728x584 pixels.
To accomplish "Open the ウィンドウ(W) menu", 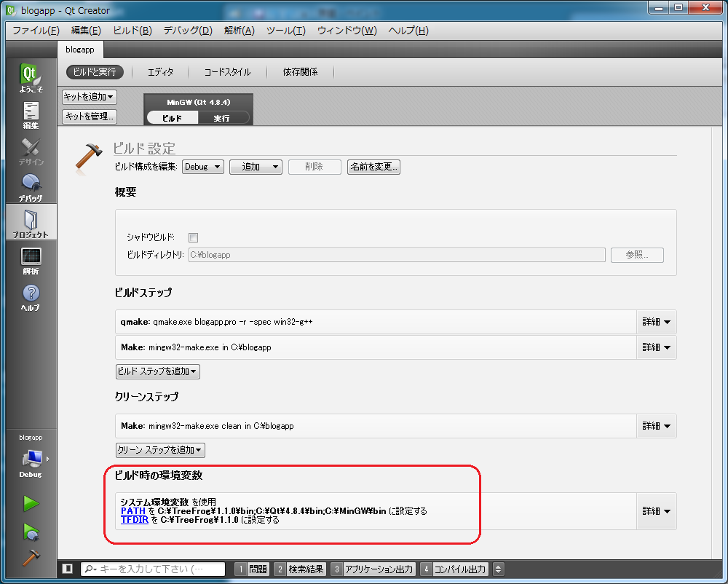I will point(347,31).
